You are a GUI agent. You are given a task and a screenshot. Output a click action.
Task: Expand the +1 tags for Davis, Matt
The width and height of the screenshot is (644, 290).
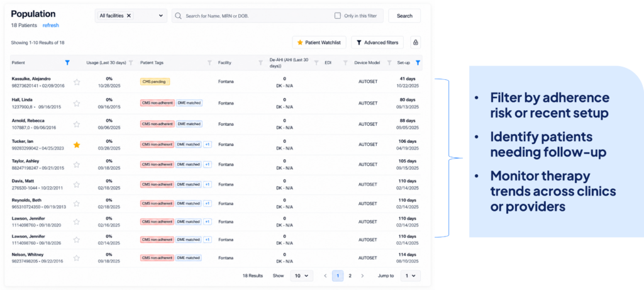point(208,184)
